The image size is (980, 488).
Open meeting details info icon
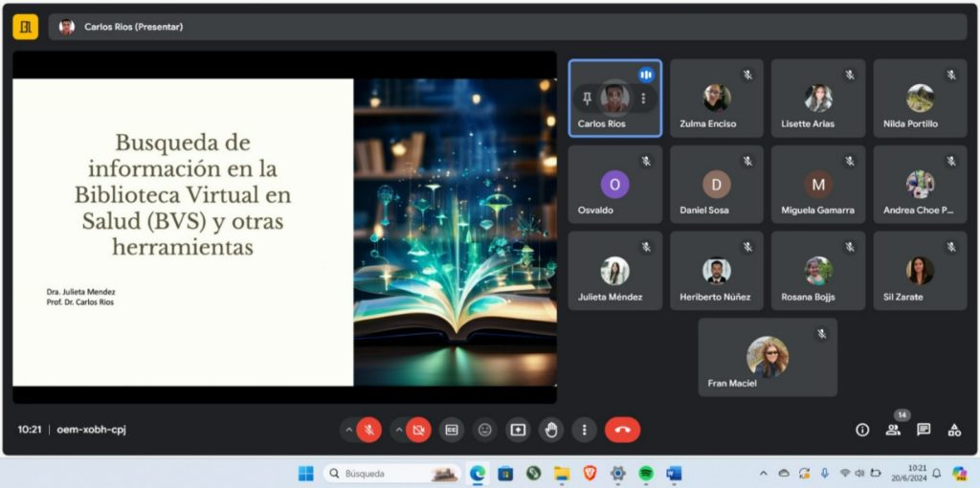click(x=862, y=430)
